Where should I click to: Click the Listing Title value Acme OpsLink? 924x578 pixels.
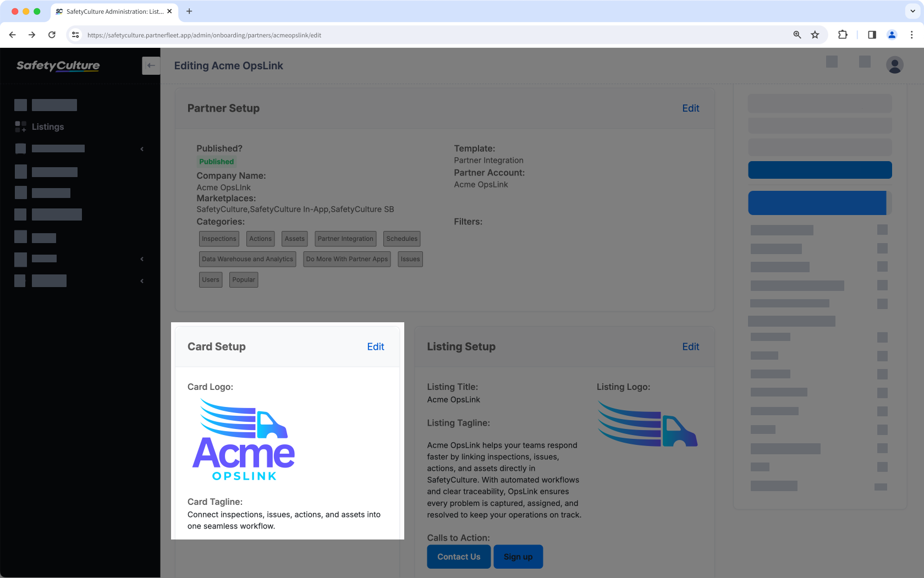[x=454, y=400]
